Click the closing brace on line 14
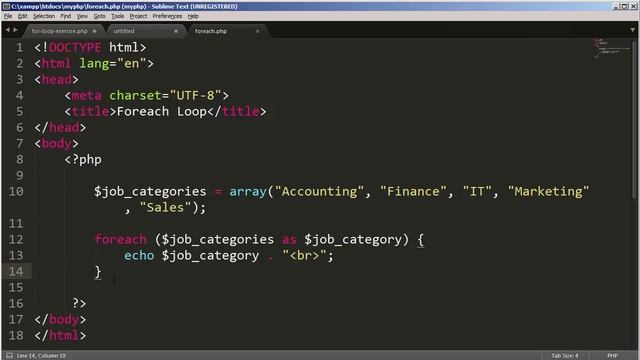This screenshot has height=360, width=640. 98,271
